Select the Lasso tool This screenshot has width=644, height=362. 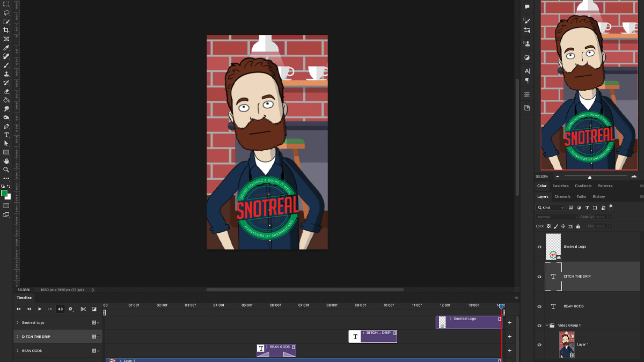click(6, 13)
